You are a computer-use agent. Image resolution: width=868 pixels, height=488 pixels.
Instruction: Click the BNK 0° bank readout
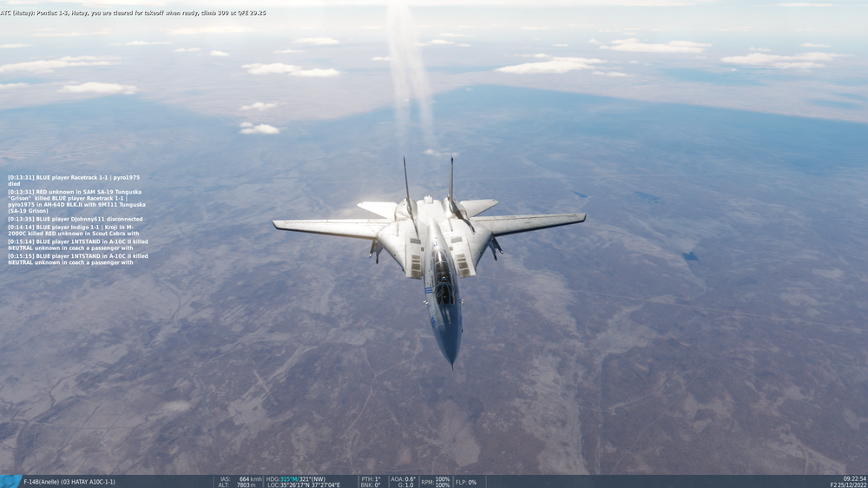(x=371, y=485)
